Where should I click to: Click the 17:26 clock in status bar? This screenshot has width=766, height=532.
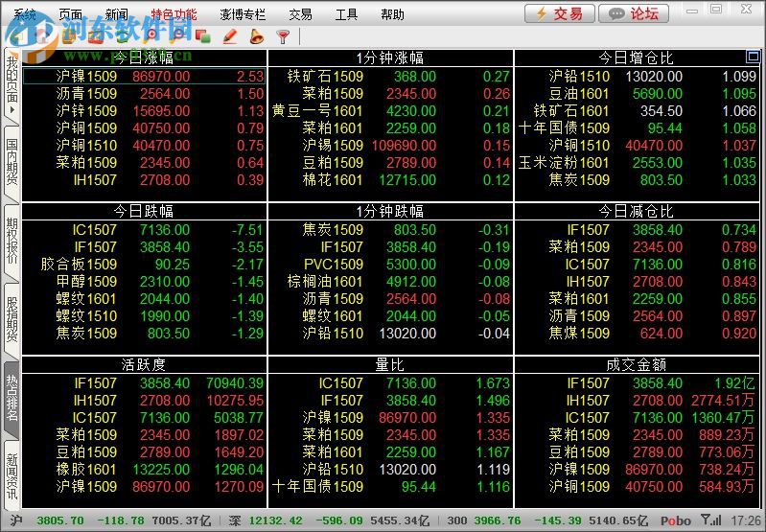coord(746,520)
